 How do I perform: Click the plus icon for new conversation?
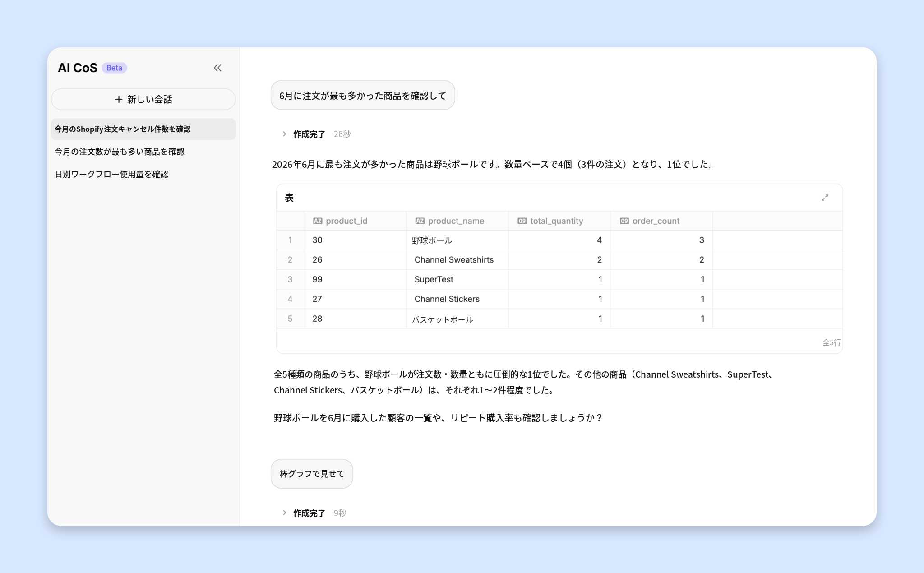click(119, 99)
